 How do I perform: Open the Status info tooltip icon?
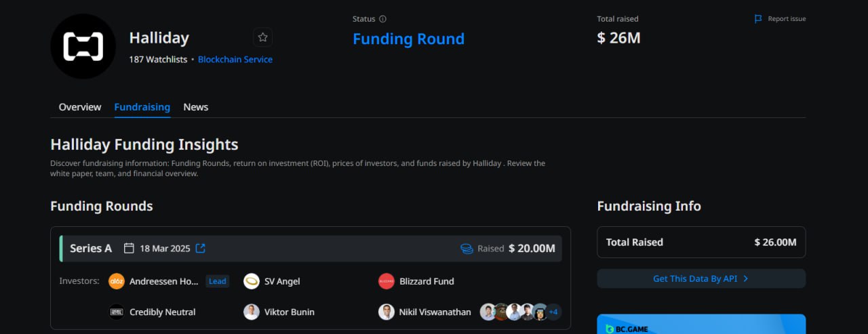[382, 19]
